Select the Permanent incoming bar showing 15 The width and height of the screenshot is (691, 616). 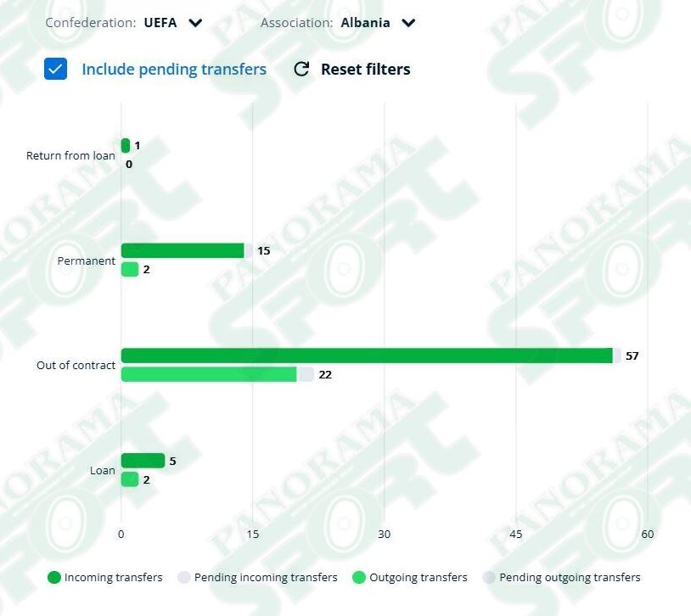tap(183, 250)
